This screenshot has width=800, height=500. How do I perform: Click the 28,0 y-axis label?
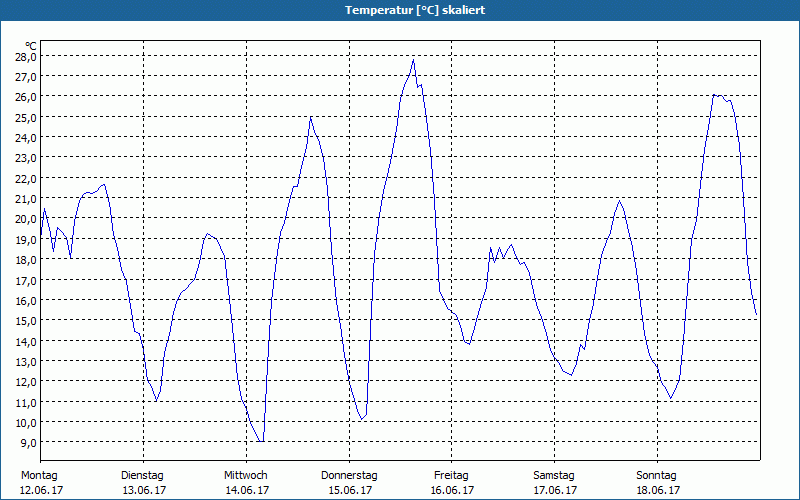click(x=25, y=56)
